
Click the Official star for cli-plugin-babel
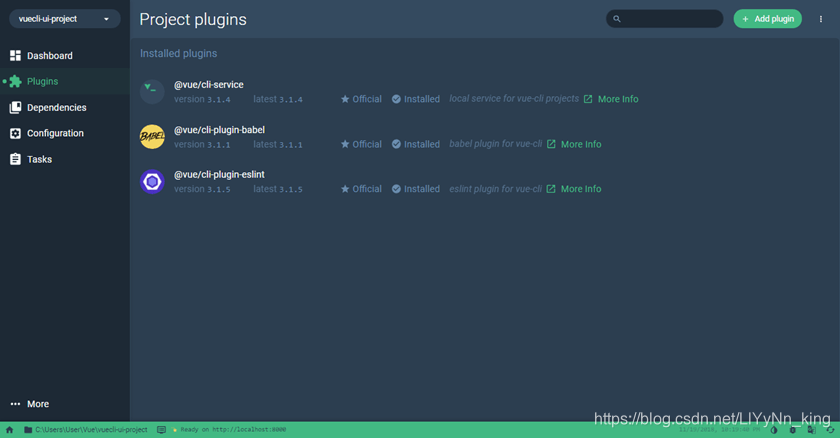[345, 144]
